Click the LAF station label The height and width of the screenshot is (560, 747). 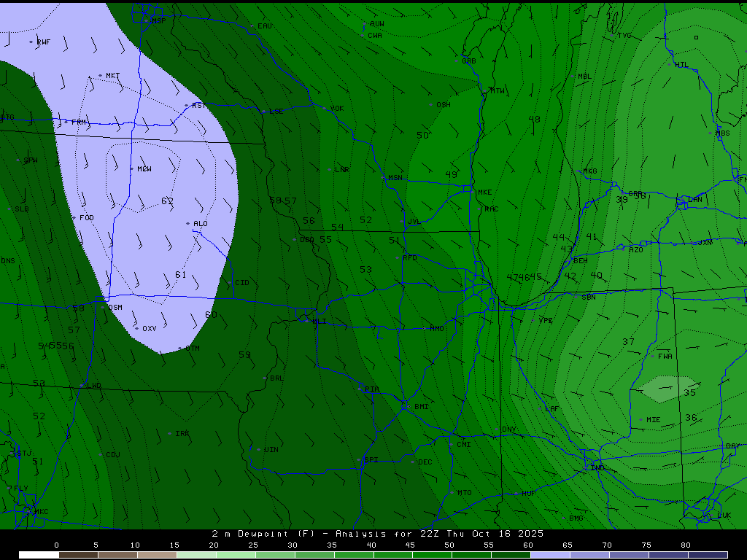(551, 408)
